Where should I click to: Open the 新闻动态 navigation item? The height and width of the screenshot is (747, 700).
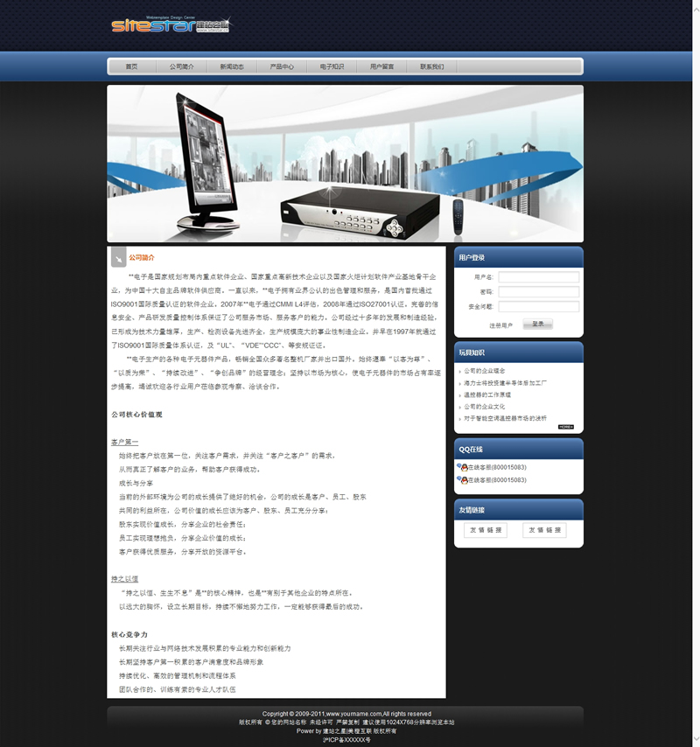232,66
